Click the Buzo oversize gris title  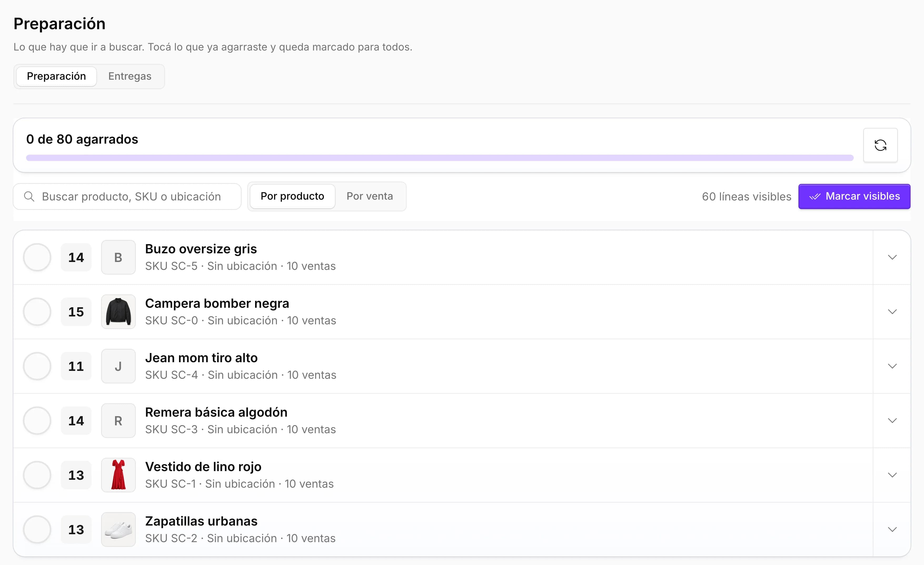[201, 249]
